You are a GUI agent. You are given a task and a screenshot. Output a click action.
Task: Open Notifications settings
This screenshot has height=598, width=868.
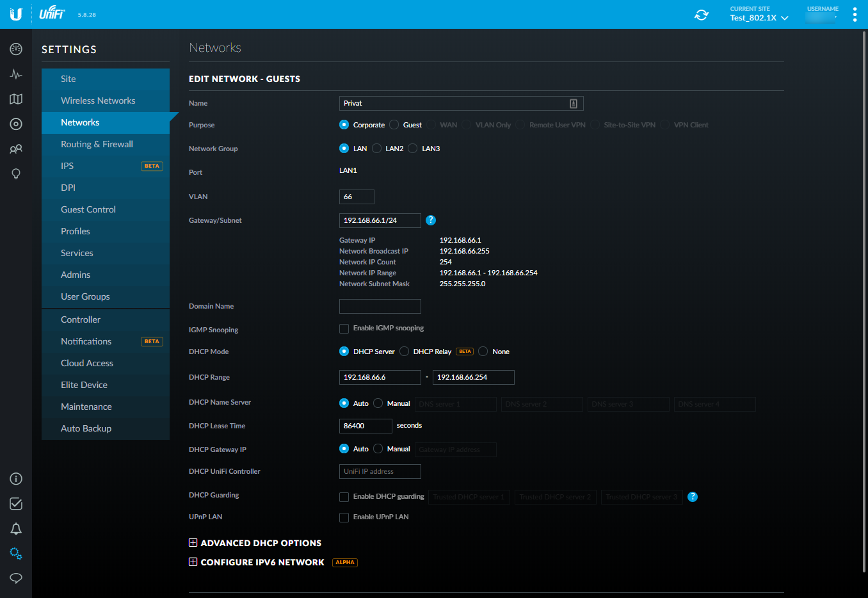coord(106,342)
